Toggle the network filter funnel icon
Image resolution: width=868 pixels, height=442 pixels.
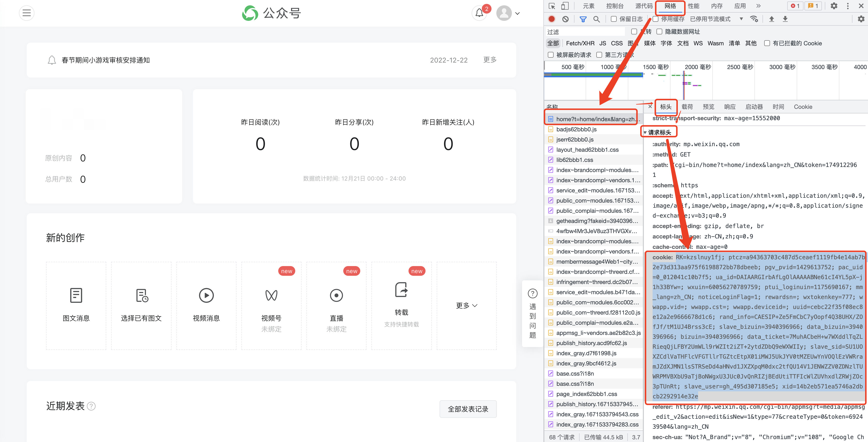point(583,19)
